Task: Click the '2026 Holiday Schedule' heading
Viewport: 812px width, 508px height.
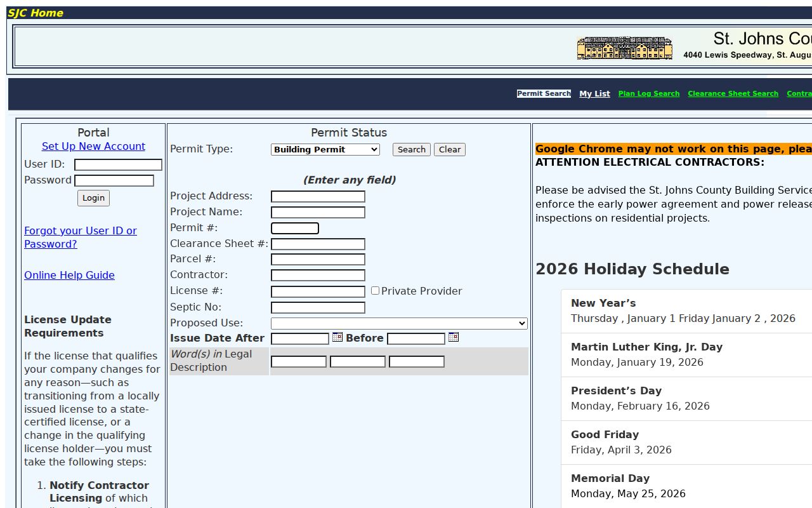Action: 632,269
